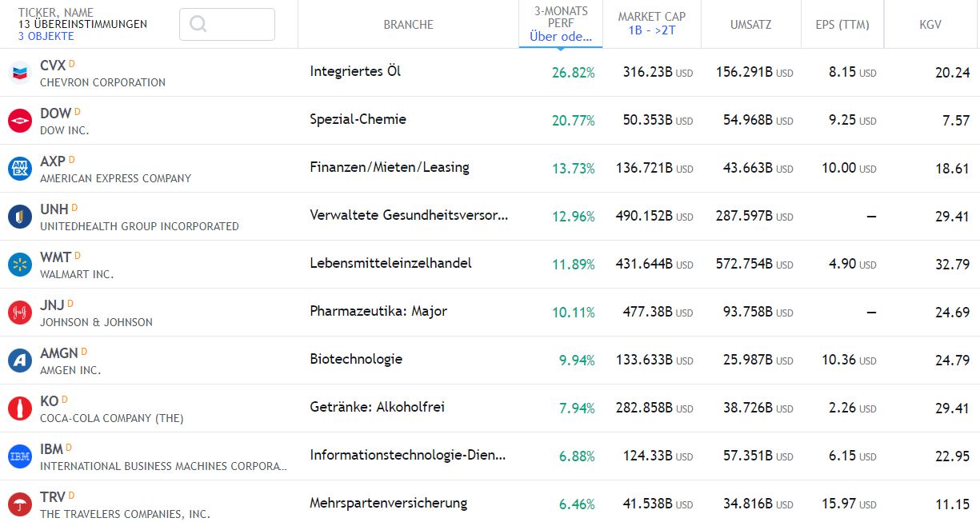Click the Coca-Cola bottle logo

[x=20, y=408]
